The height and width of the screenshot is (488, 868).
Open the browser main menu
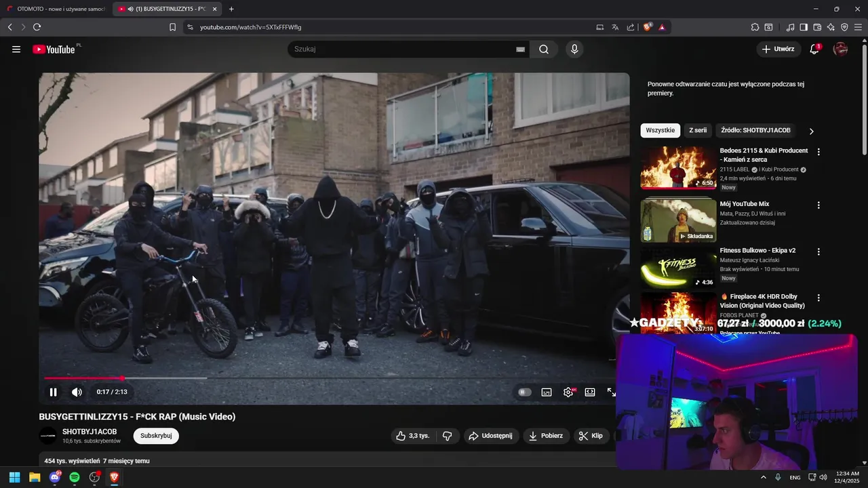(x=858, y=27)
